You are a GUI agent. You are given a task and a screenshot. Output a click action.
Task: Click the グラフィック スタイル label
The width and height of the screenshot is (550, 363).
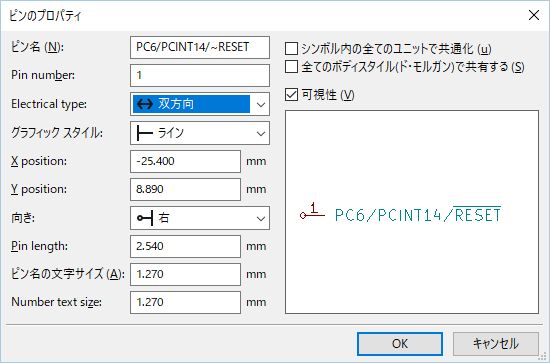coord(56,133)
